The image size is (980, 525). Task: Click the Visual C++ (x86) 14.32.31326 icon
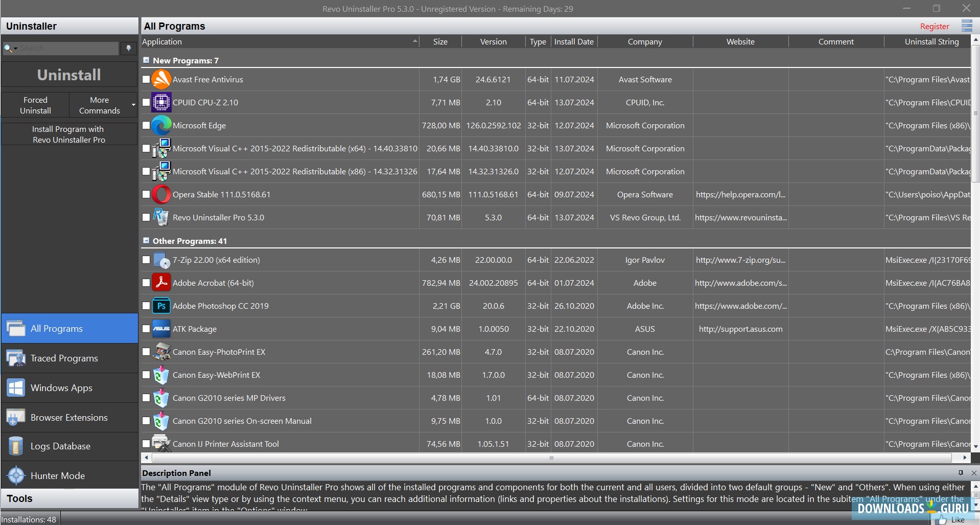(161, 171)
